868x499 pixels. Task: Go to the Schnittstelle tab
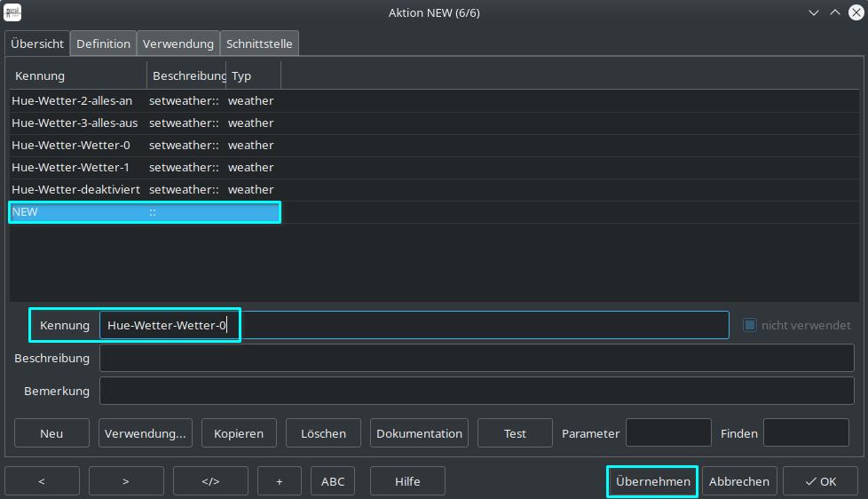[259, 44]
